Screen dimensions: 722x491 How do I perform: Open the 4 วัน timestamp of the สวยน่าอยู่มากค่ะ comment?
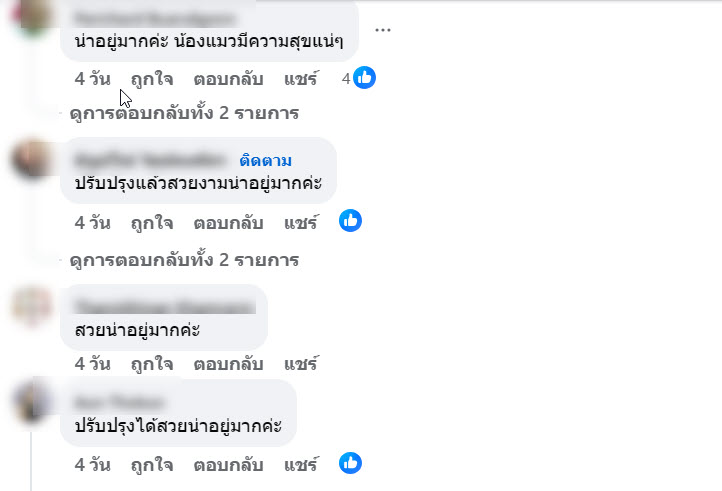click(92, 362)
